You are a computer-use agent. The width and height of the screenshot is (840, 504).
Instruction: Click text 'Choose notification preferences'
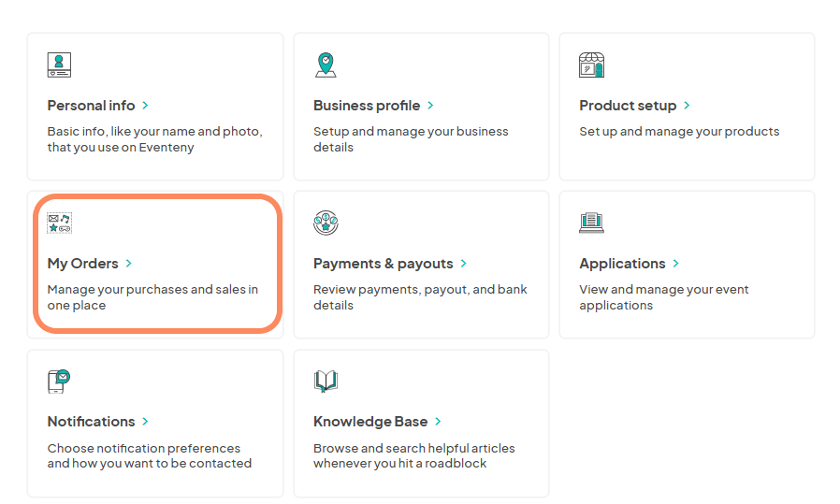coord(143,448)
